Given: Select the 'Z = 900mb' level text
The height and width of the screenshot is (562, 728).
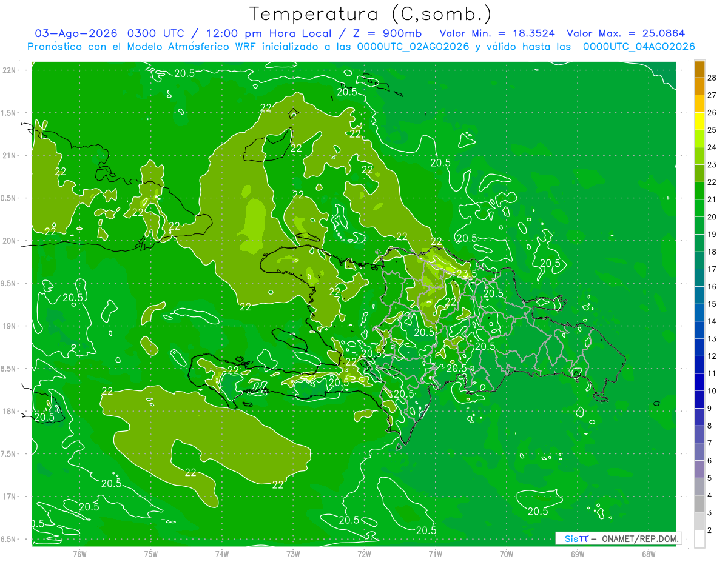Looking at the screenshot, I should (x=388, y=33).
